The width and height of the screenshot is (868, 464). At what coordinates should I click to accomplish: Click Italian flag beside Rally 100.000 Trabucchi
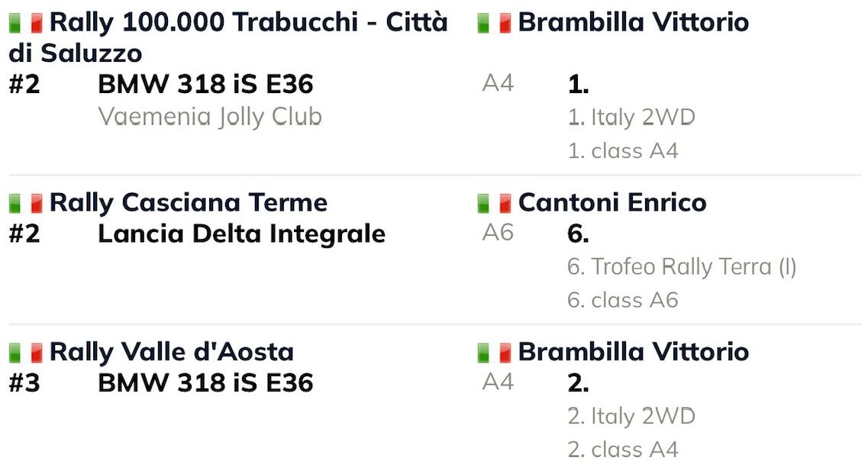click(26, 23)
